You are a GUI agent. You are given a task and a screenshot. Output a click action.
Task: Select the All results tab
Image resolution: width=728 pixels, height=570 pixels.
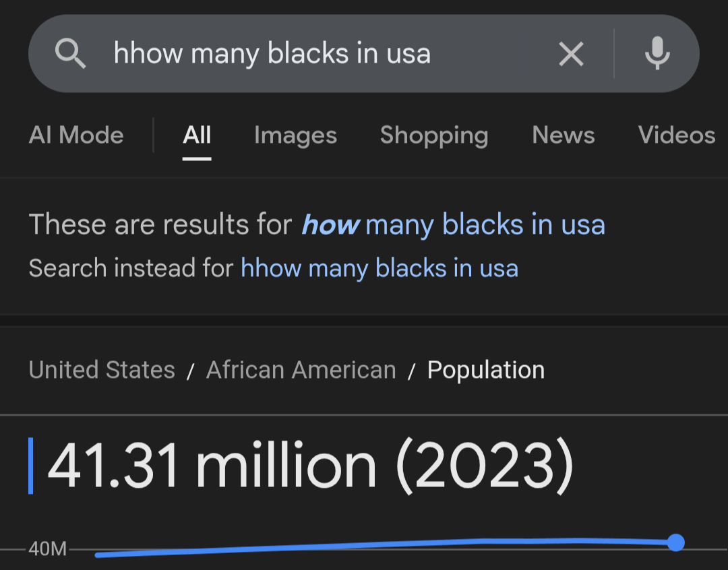click(x=197, y=135)
